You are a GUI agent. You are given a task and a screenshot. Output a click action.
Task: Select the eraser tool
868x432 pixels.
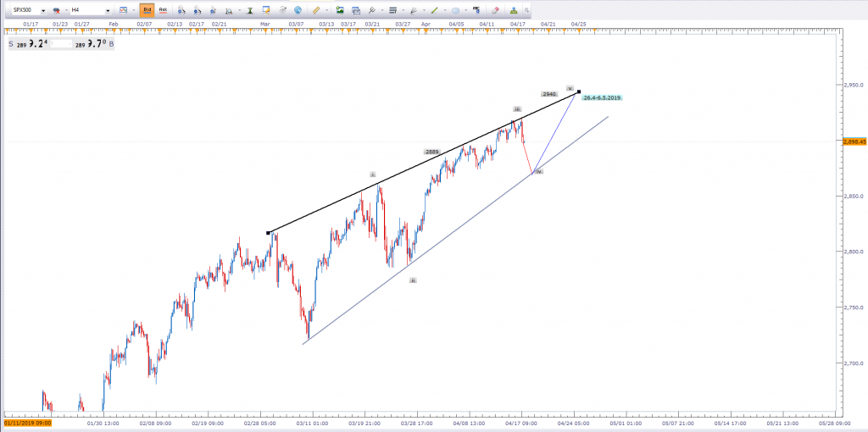pyautogui.click(x=495, y=10)
